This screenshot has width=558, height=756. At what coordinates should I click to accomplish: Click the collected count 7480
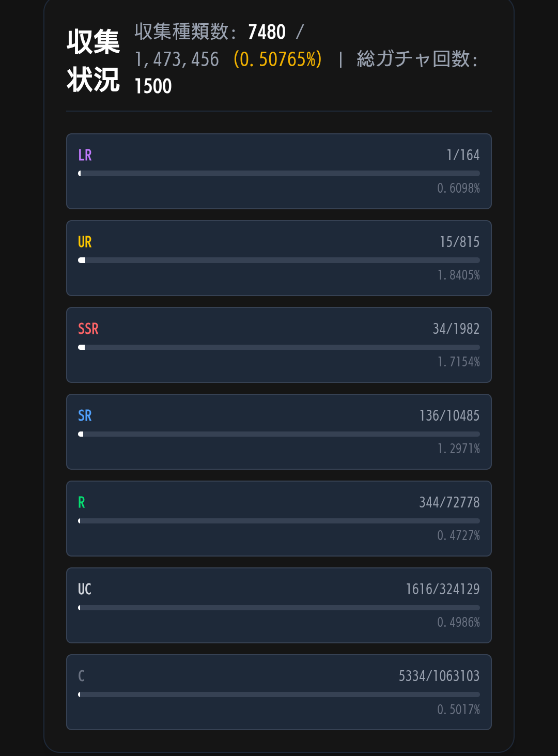click(x=267, y=32)
